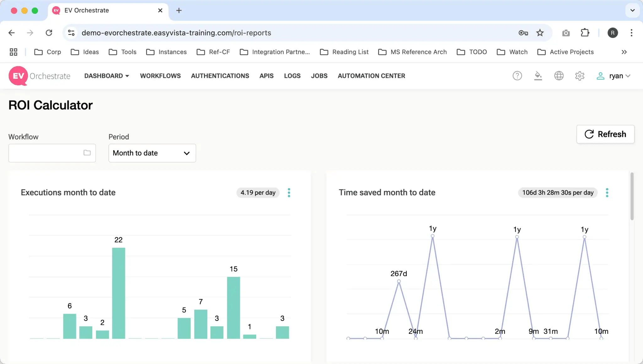Screen dimensions: 643x364
Task: Click the bar labeled 6 in Executions chart
Action: (70, 326)
